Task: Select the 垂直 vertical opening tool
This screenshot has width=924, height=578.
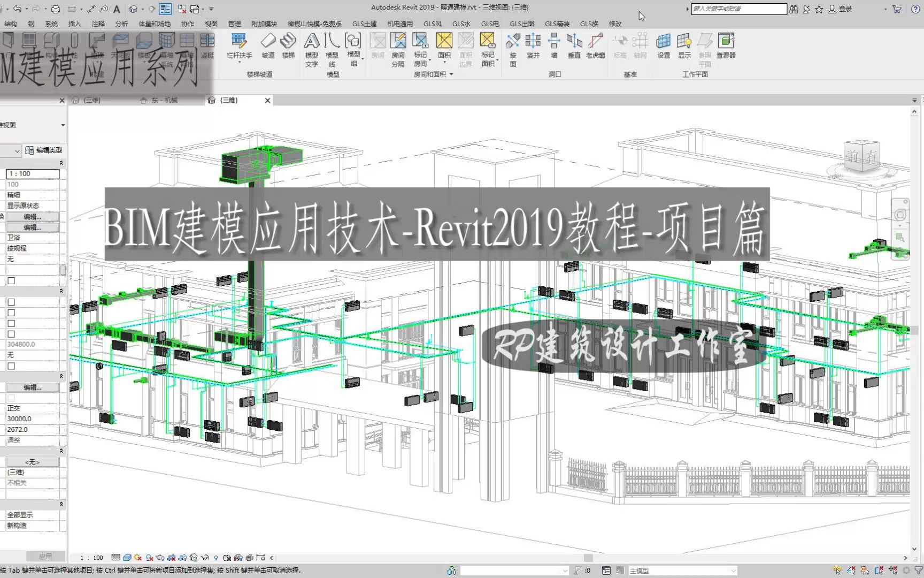Action: tap(574, 45)
